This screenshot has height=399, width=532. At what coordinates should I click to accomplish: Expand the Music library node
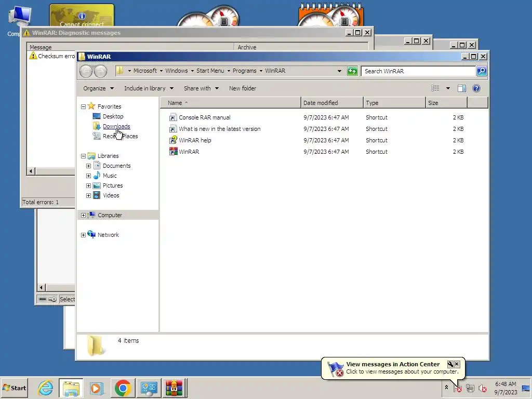point(88,176)
